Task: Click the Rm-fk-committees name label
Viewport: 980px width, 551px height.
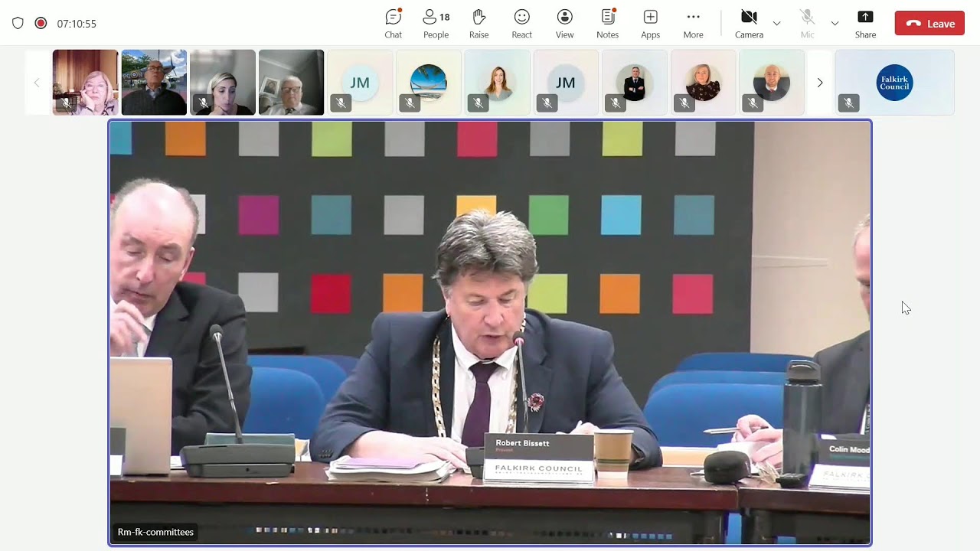Action: click(155, 532)
